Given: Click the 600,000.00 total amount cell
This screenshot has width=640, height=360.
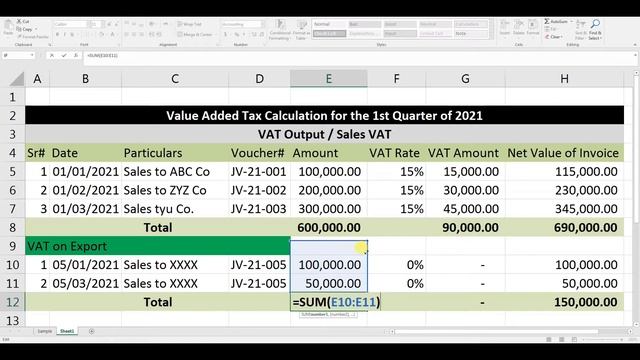Looking at the screenshot, I should [329, 227].
